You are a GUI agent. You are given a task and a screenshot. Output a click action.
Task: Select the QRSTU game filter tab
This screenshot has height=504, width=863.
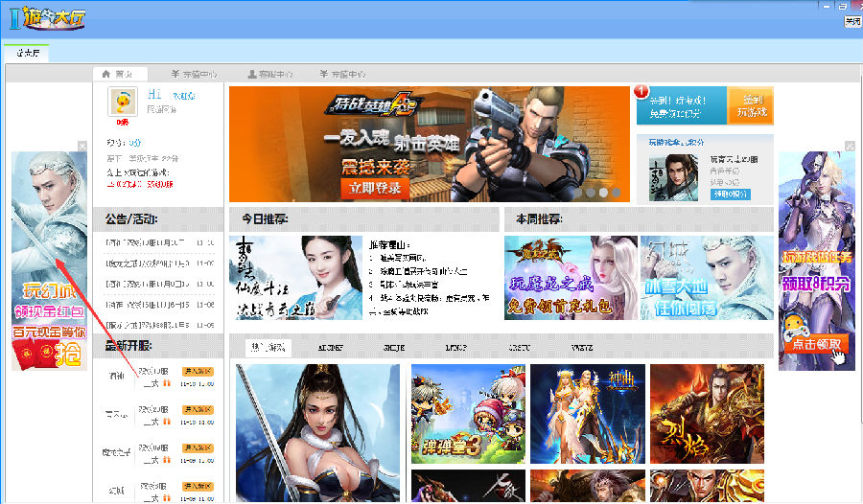(519, 348)
